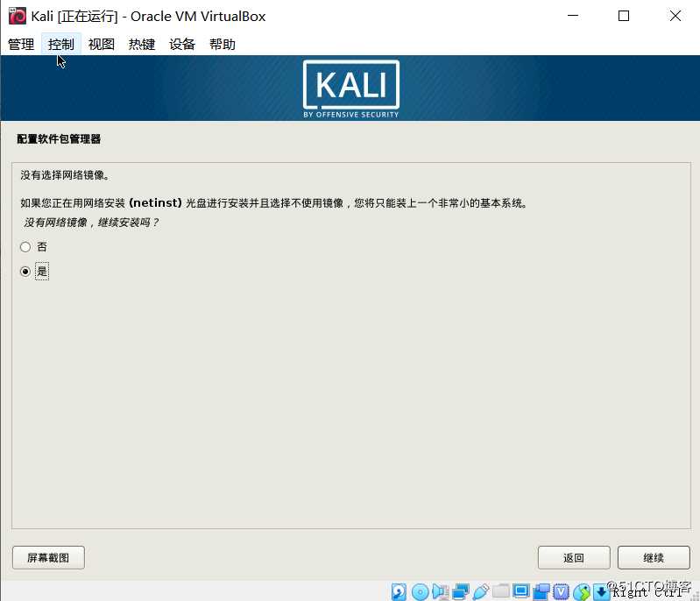Click the 返回 button

coord(574,558)
